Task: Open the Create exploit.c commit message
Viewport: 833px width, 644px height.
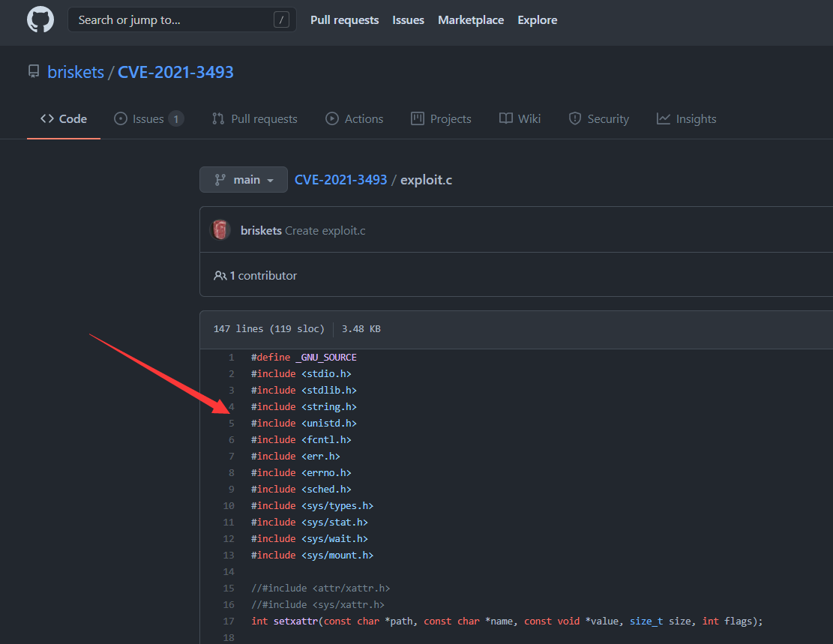Action: (x=325, y=231)
